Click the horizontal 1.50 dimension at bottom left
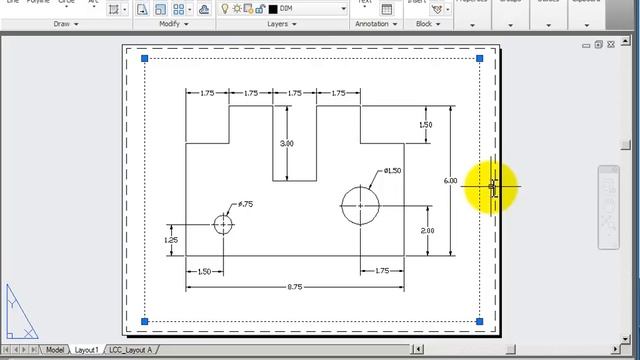 pos(204,271)
